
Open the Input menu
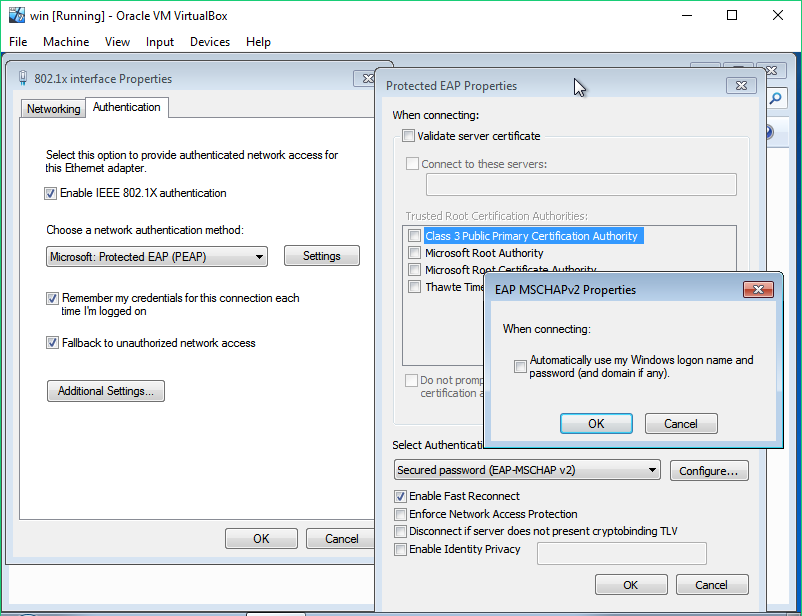point(160,42)
